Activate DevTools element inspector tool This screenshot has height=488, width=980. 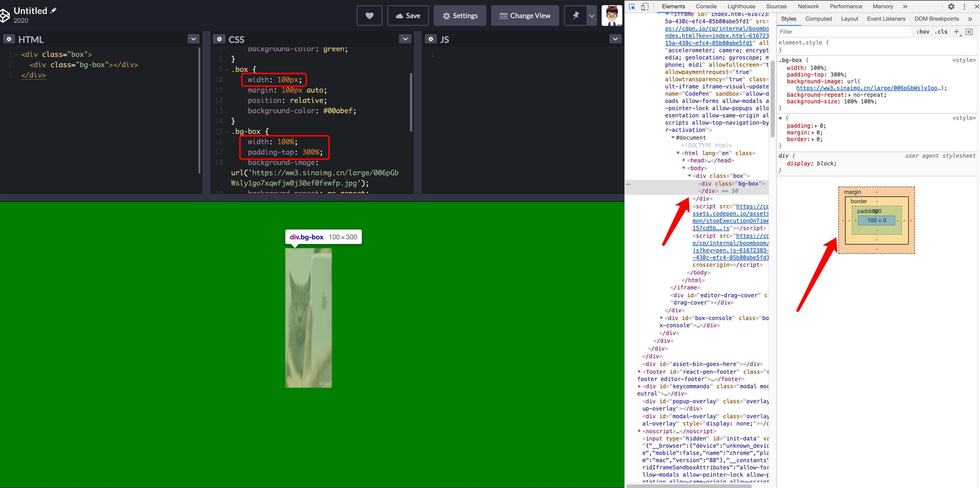point(632,6)
